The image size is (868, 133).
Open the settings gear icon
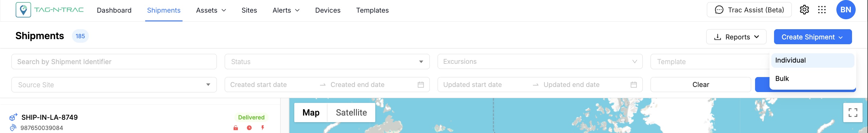pos(804,10)
